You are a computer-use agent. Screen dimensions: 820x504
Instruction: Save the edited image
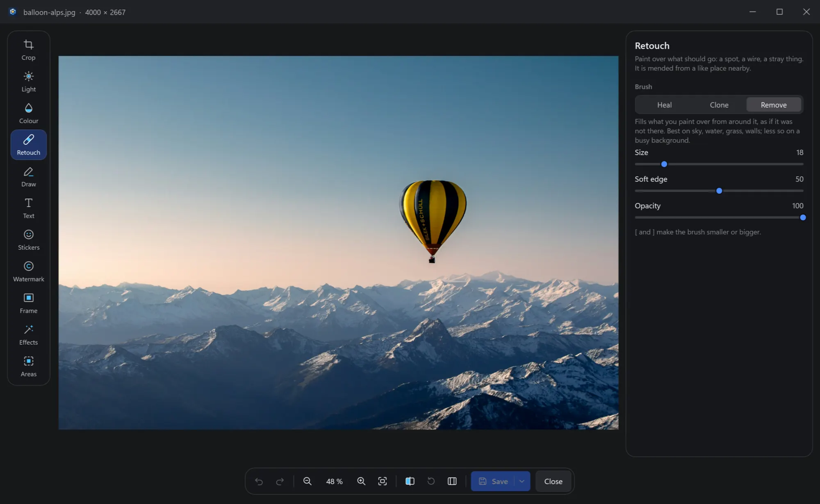pos(493,481)
